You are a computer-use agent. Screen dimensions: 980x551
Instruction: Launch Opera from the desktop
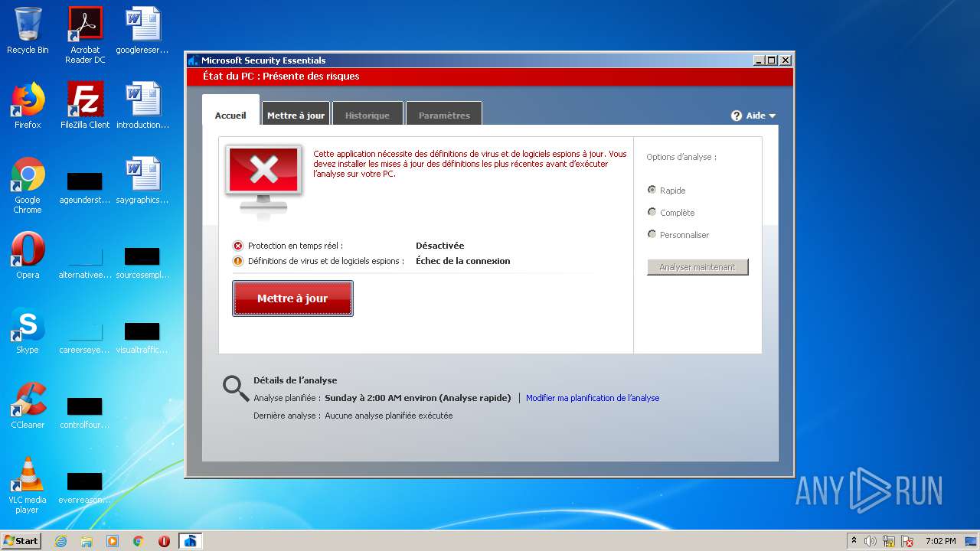coord(28,256)
